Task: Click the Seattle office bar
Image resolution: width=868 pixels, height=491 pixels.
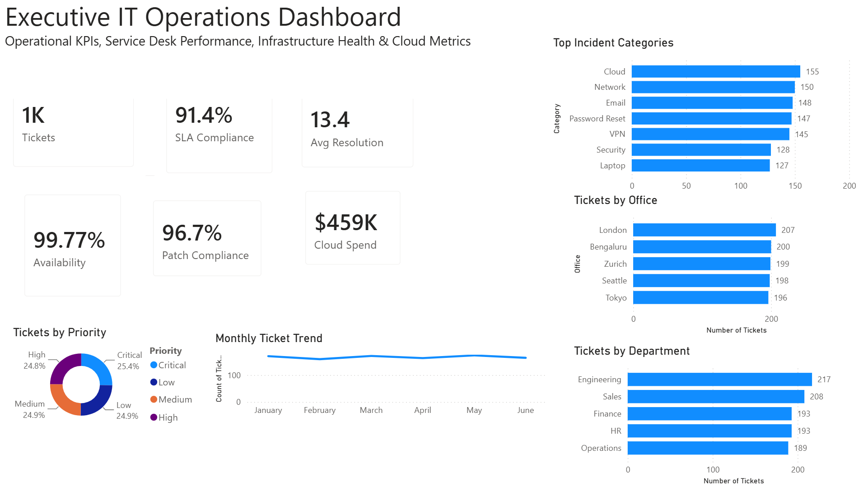Action: [x=701, y=281]
